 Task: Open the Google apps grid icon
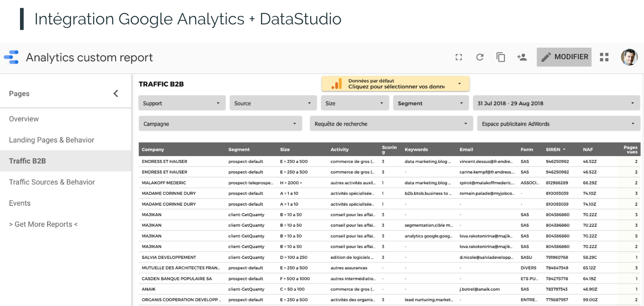pyautogui.click(x=604, y=57)
